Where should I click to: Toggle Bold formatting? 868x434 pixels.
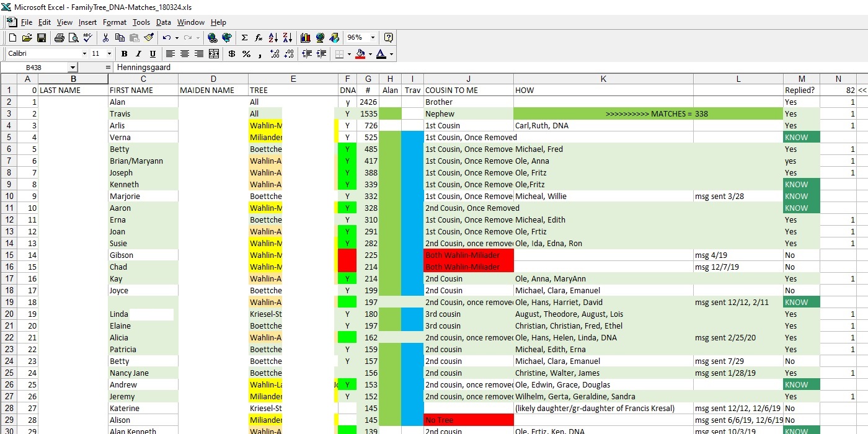click(x=124, y=54)
